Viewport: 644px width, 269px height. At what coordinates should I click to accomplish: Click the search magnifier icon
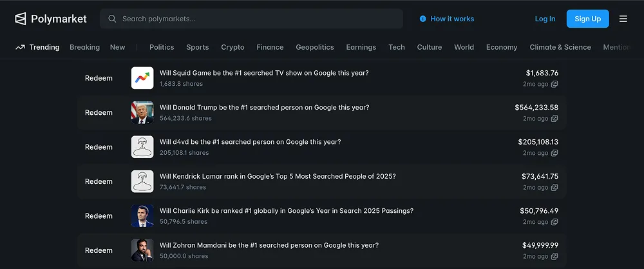click(113, 19)
